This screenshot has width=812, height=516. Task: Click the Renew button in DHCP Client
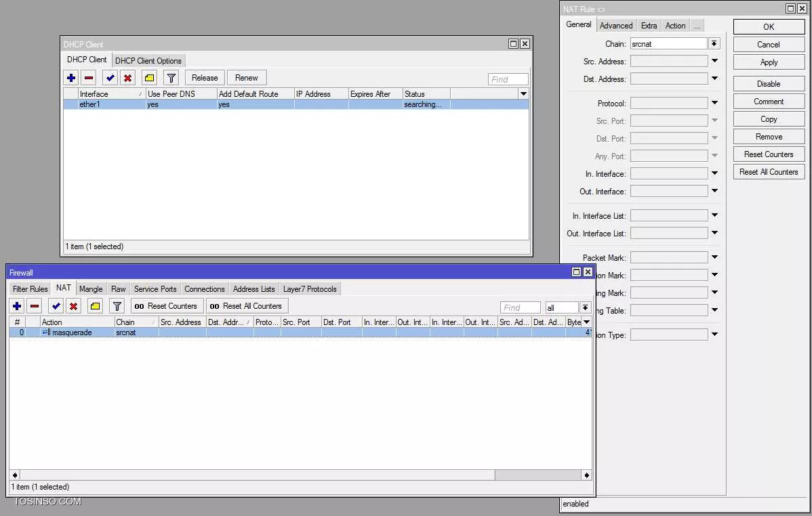point(247,78)
